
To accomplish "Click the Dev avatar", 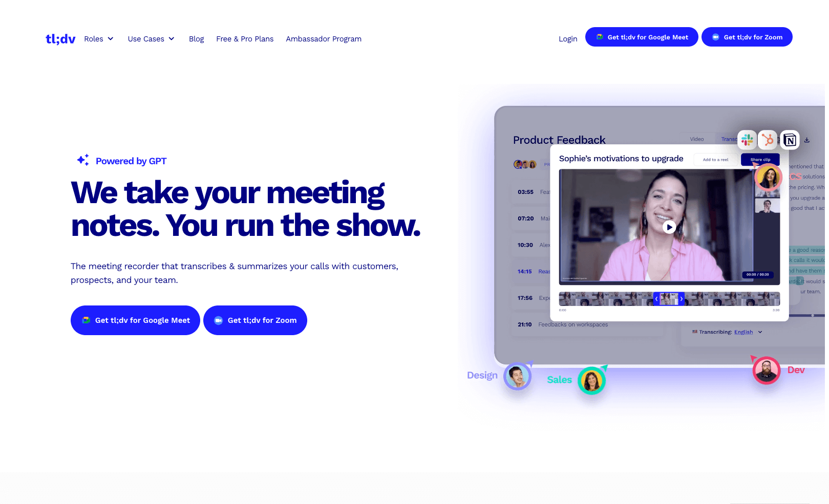I will pyautogui.click(x=766, y=370).
